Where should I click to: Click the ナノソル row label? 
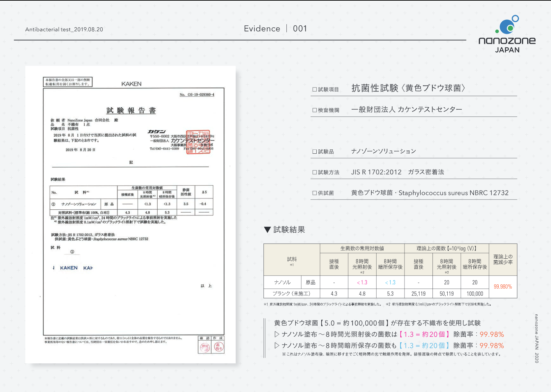click(x=282, y=282)
